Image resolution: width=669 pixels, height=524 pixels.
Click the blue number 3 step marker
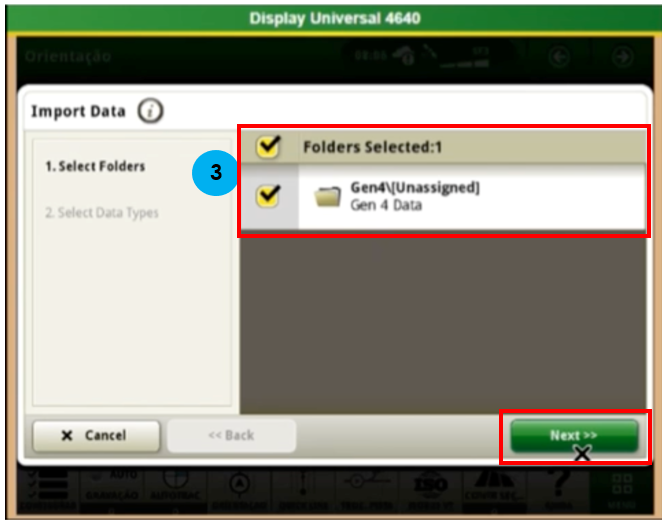pyautogui.click(x=213, y=172)
